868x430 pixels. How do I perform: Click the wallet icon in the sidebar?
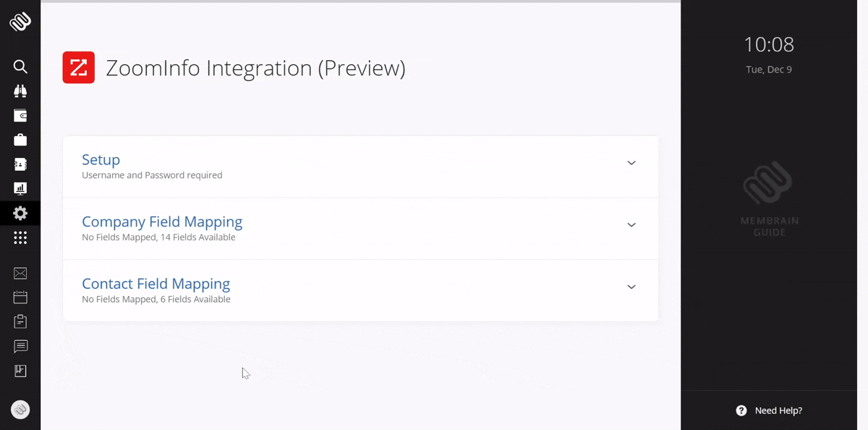20,116
